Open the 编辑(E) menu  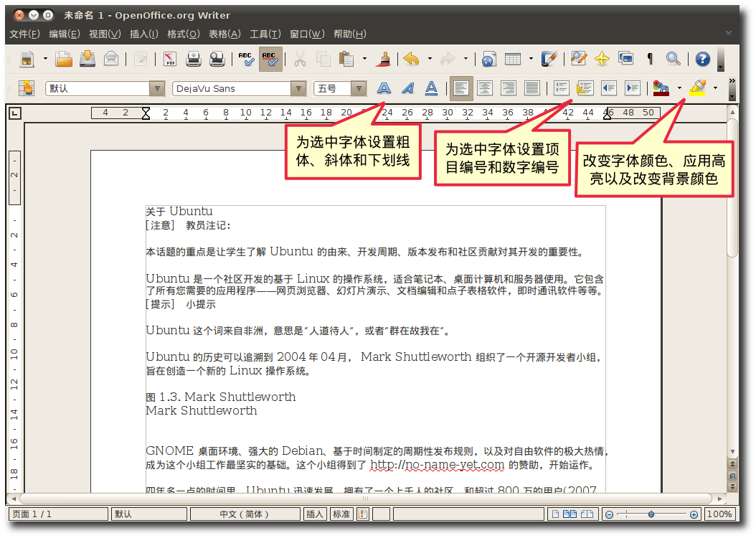tap(65, 34)
